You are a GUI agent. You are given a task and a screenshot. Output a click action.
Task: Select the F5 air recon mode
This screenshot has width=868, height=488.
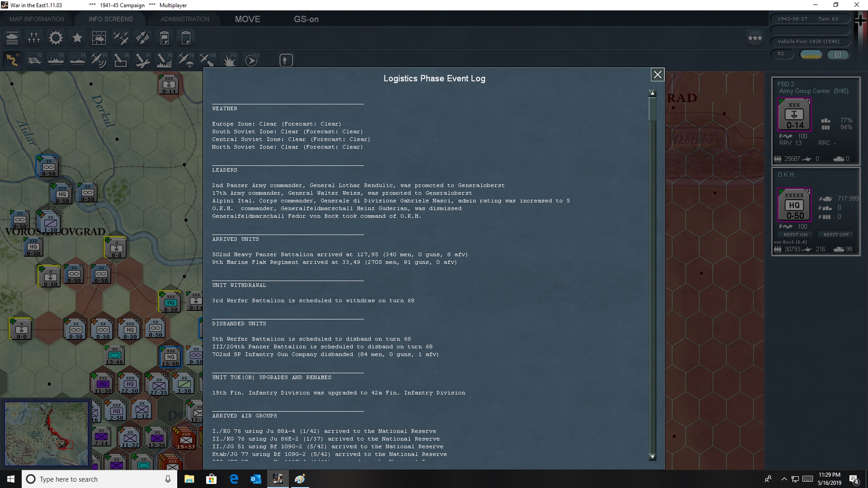click(x=99, y=60)
